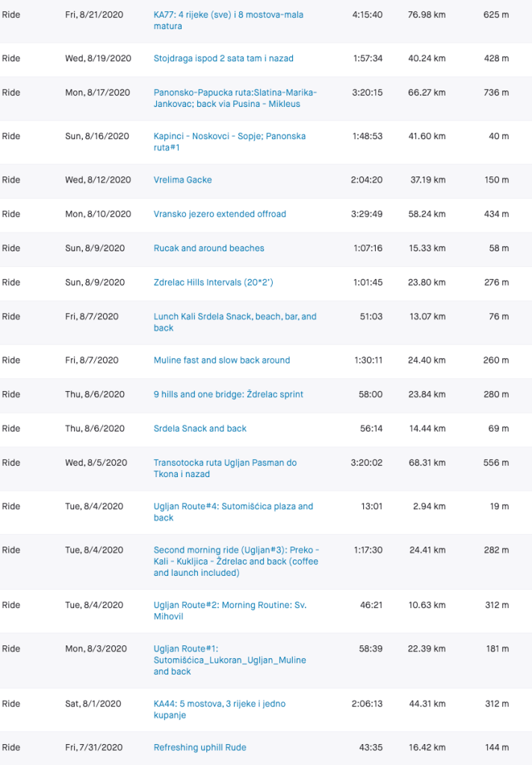Image resolution: width=532 pixels, height=765 pixels.
Task: Open 9 hills and one bridge ride
Action: pos(228,395)
